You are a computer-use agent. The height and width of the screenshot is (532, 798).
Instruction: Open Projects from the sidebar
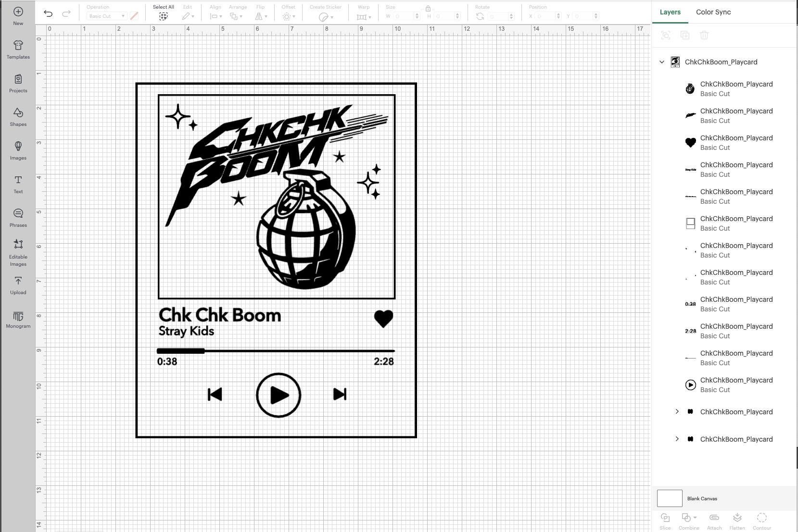point(18,83)
